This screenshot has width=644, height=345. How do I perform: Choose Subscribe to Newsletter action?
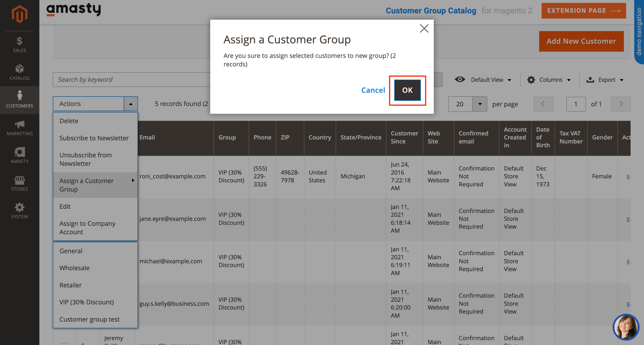[x=94, y=138]
